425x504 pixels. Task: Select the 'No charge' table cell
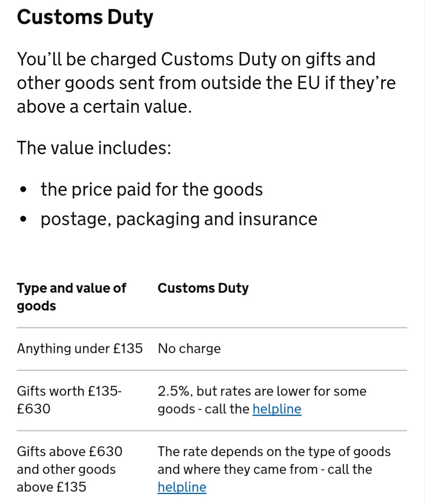tap(189, 349)
